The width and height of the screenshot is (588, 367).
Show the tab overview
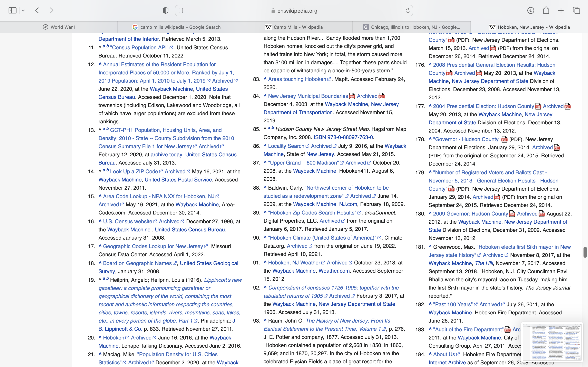(x=576, y=10)
